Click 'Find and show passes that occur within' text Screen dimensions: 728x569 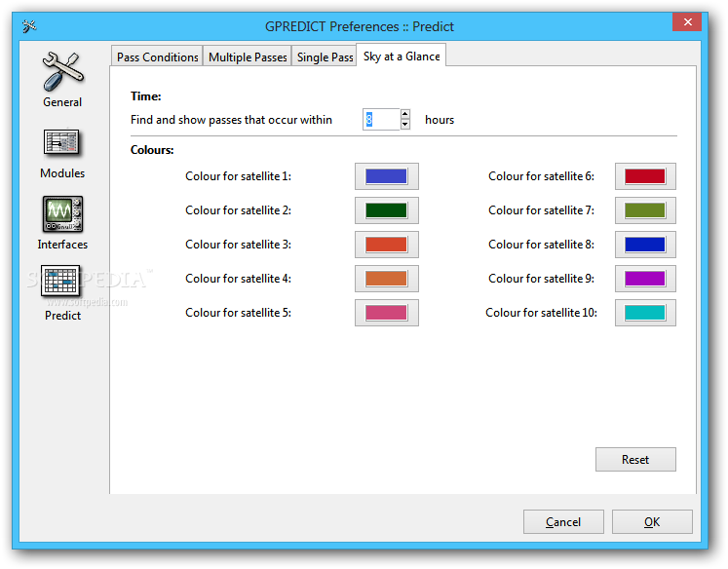tap(231, 120)
